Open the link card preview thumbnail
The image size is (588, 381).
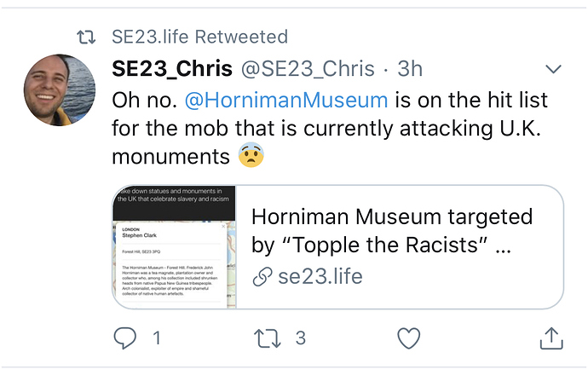(175, 246)
